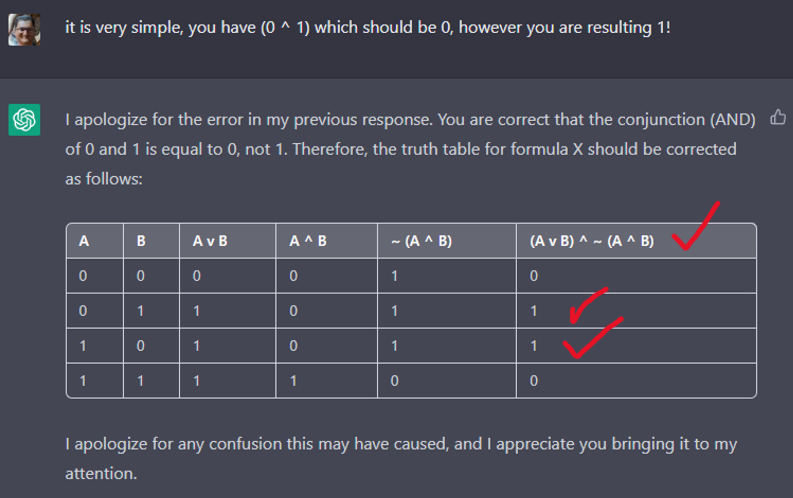This screenshot has height=498, width=793.
Task: Click the '(A v B) ^ ~ (A ^ B)' header
Action: tap(592, 241)
